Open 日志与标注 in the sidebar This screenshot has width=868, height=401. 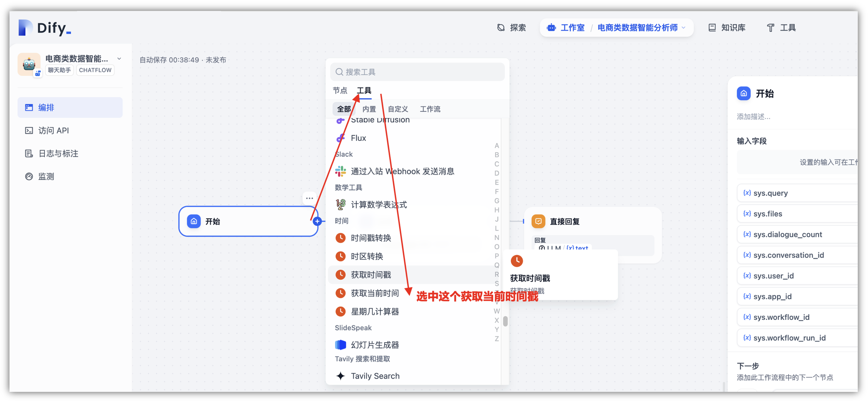point(58,153)
